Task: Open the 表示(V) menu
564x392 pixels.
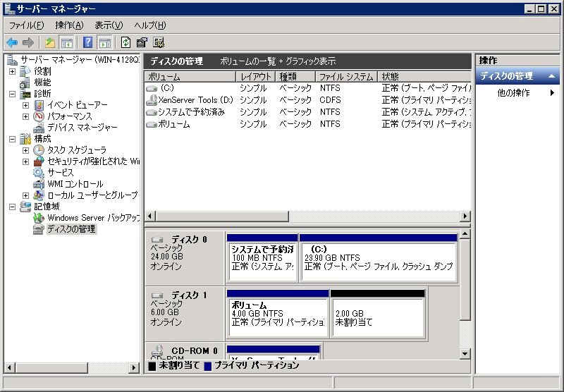Action: [x=109, y=25]
